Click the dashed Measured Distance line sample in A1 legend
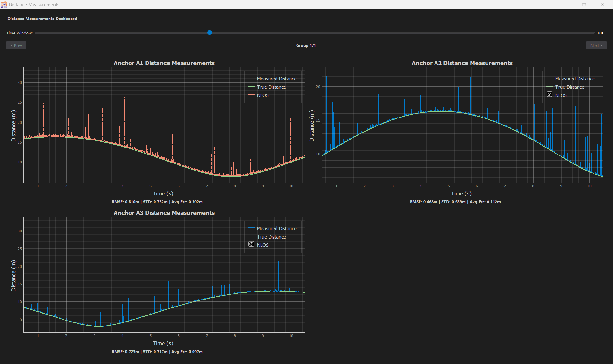 tap(251, 78)
